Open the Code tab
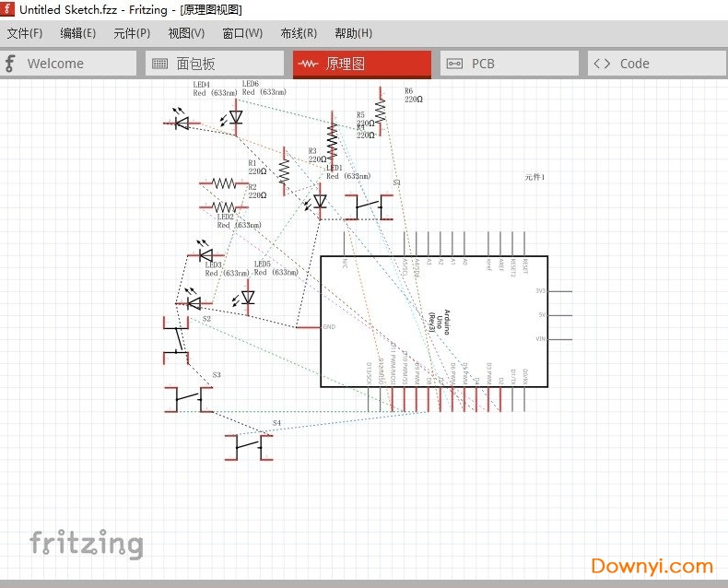Screen dimensions: 728x588 [657, 64]
